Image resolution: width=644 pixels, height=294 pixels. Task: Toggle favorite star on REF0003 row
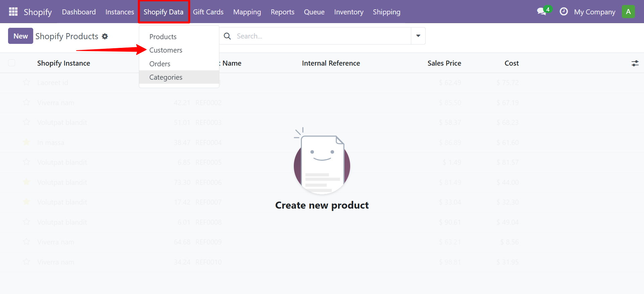(x=26, y=122)
